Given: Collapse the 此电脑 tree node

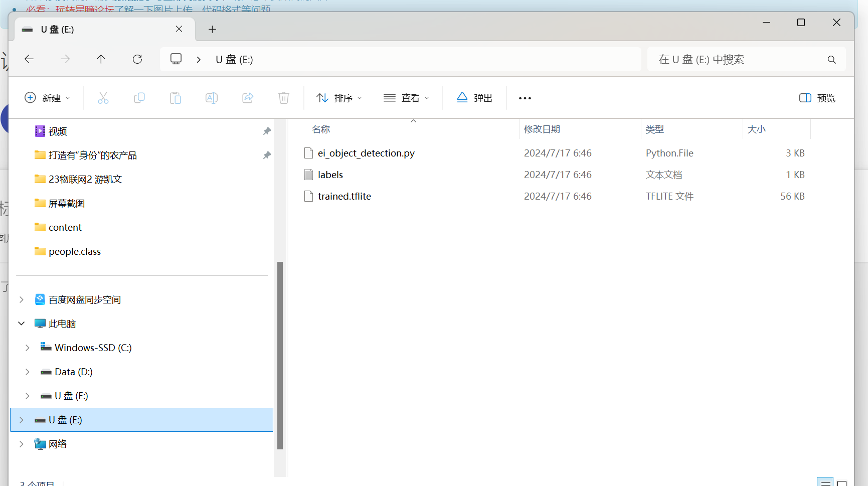Looking at the screenshot, I should pos(22,323).
